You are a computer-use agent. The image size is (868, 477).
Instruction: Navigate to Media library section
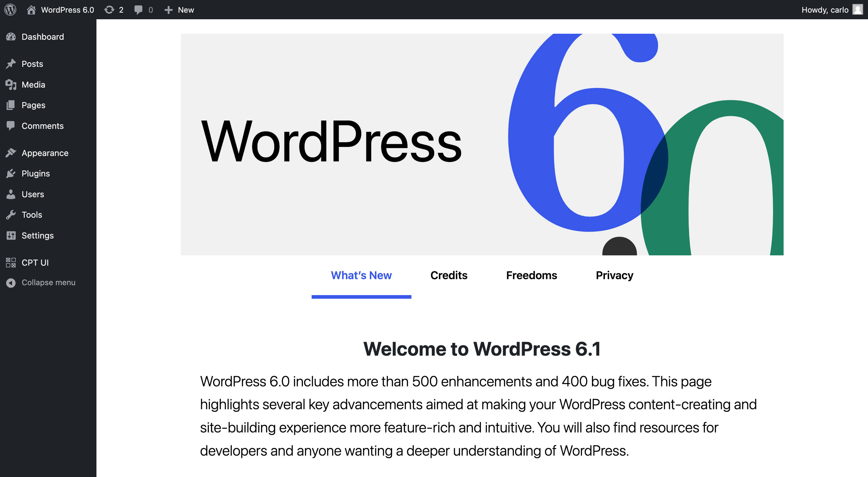click(33, 84)
